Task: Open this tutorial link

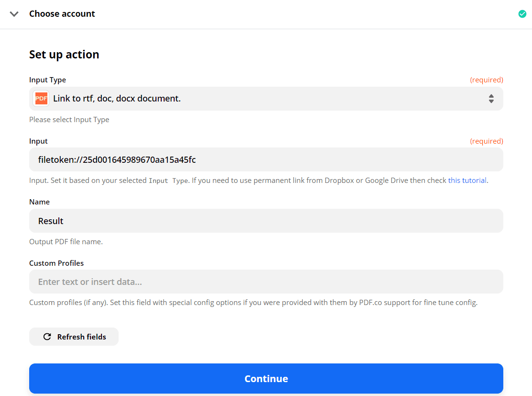Action: point(467,180)
